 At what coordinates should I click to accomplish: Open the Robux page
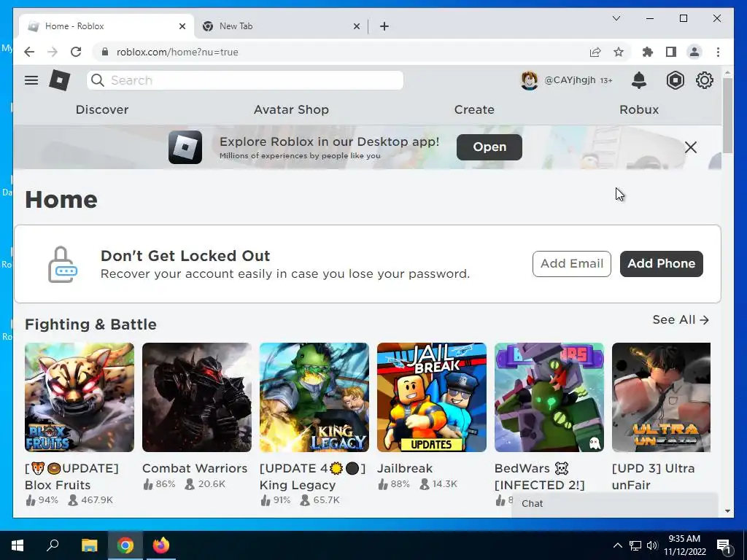[639, 109]
